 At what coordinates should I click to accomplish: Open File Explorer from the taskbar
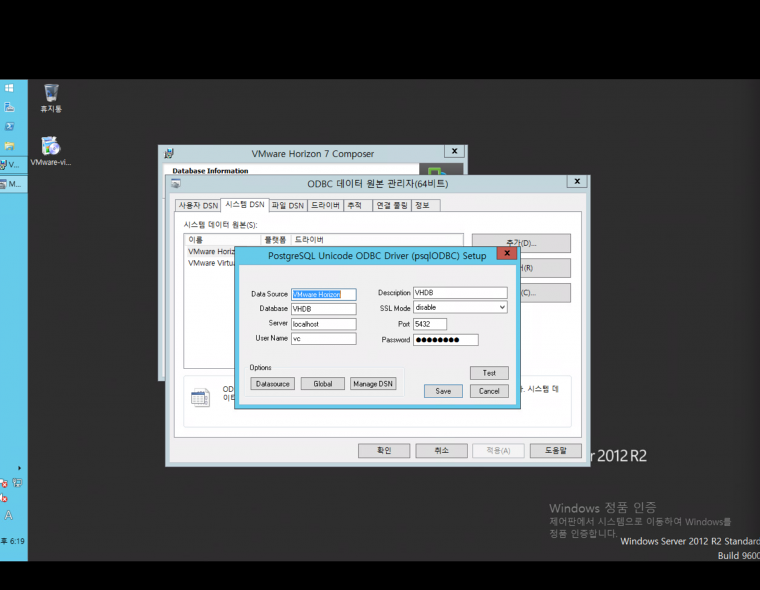[x=9, y=145]
